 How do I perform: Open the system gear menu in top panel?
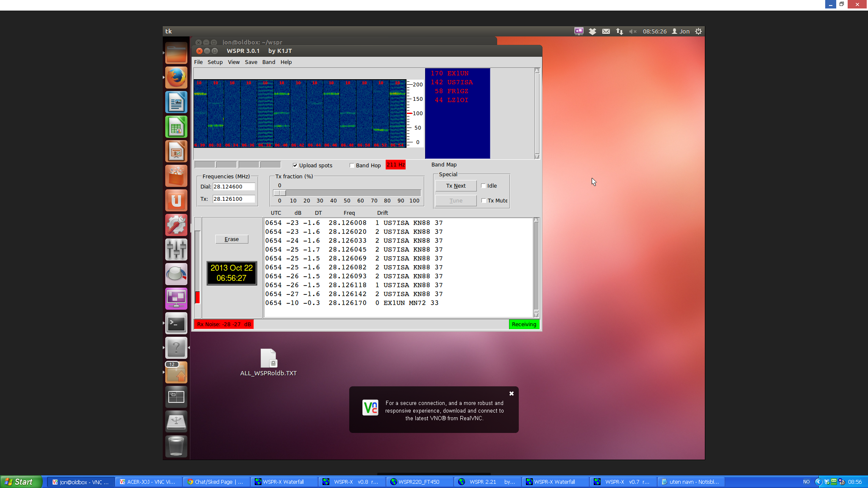tap(698, 31)
